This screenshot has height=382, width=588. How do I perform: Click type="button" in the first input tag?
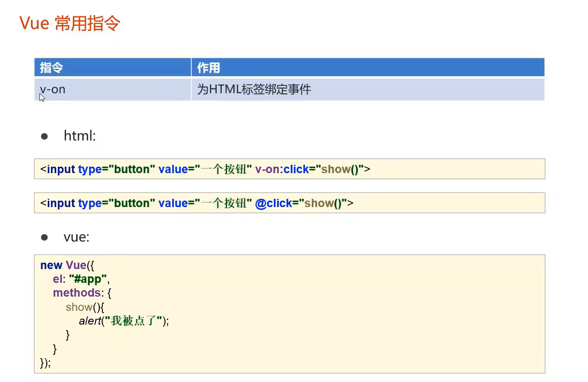[117, 169]
